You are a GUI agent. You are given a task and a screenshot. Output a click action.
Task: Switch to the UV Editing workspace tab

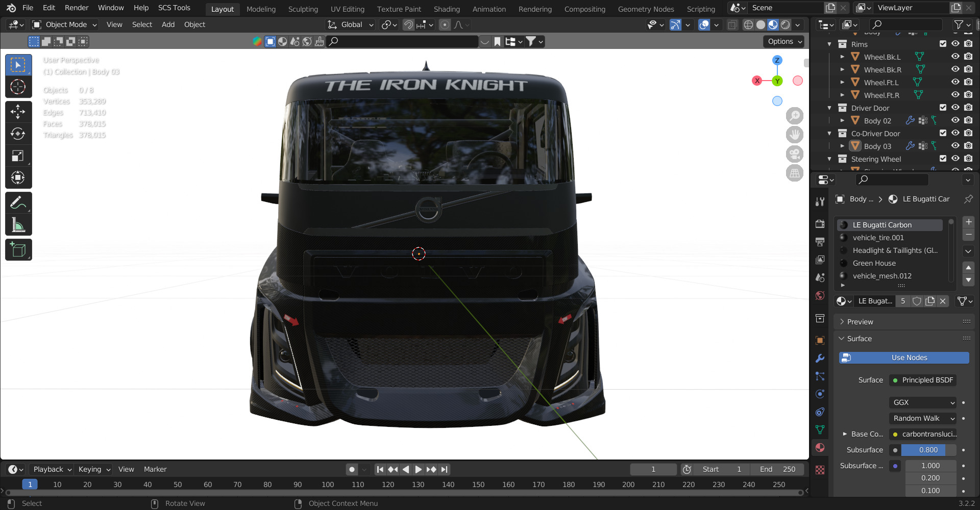point(348,9)
